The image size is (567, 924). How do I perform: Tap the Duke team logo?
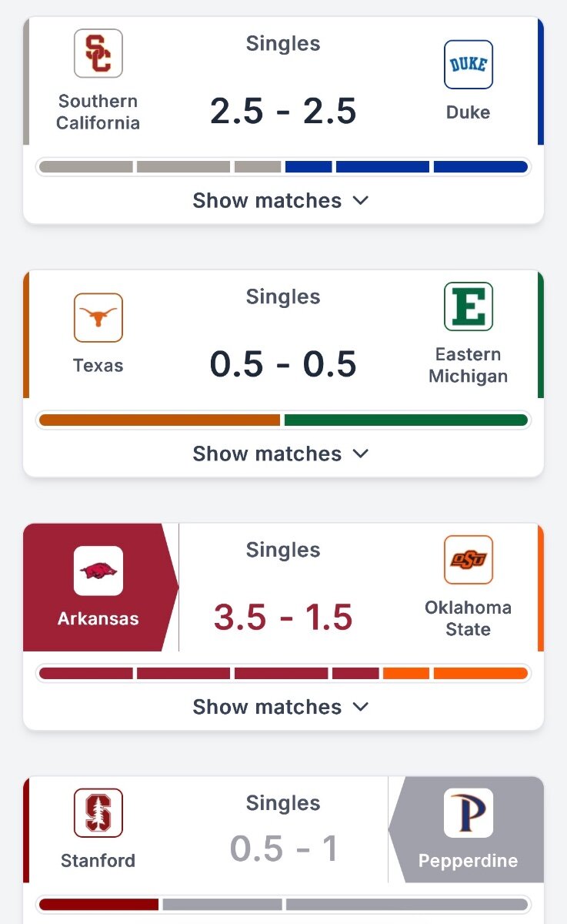pyautogui.click(x=469, y=65)
